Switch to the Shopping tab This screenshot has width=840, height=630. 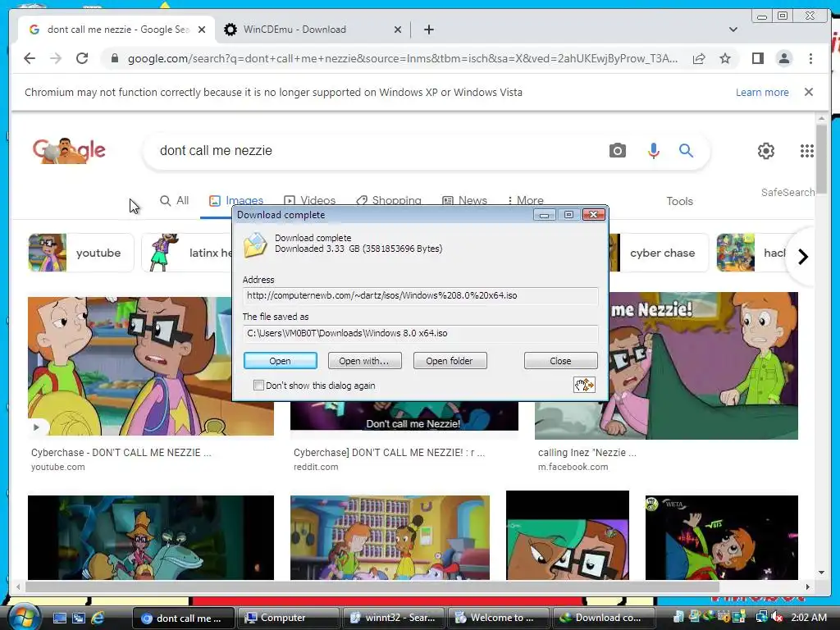tap(389, 200)
